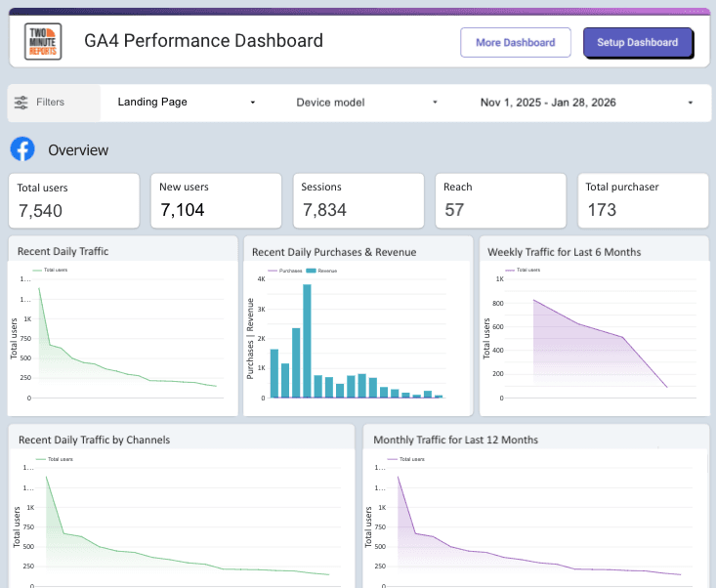
Task: Click the 4K axis label in the purchases chart
Action: [261, 279]
